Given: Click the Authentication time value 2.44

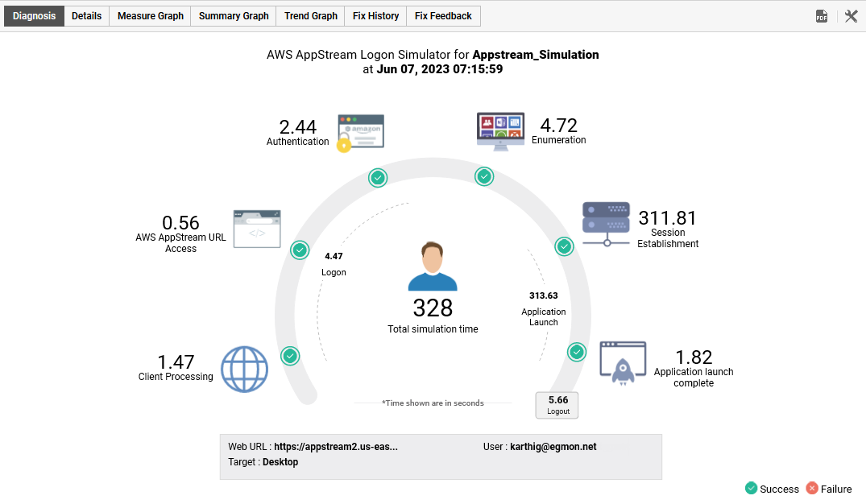Looking at the screenshot, I should coord(298,127).
